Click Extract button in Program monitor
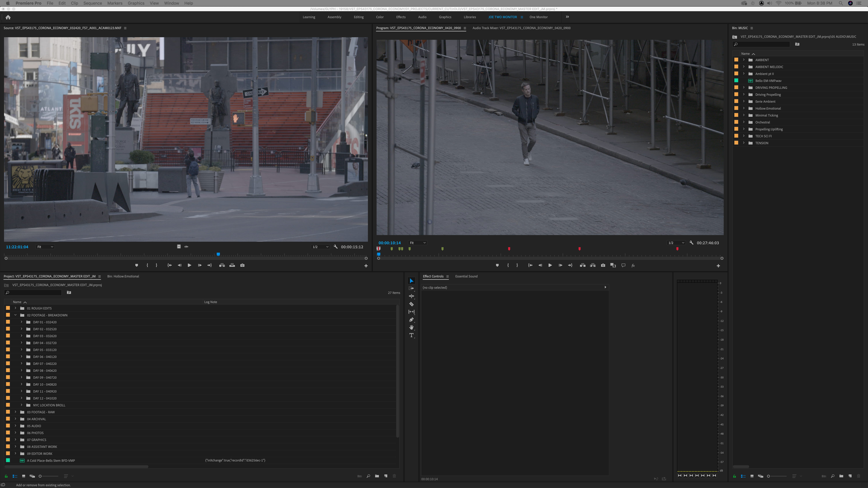 pyautogui.click(x=593, y=265)
